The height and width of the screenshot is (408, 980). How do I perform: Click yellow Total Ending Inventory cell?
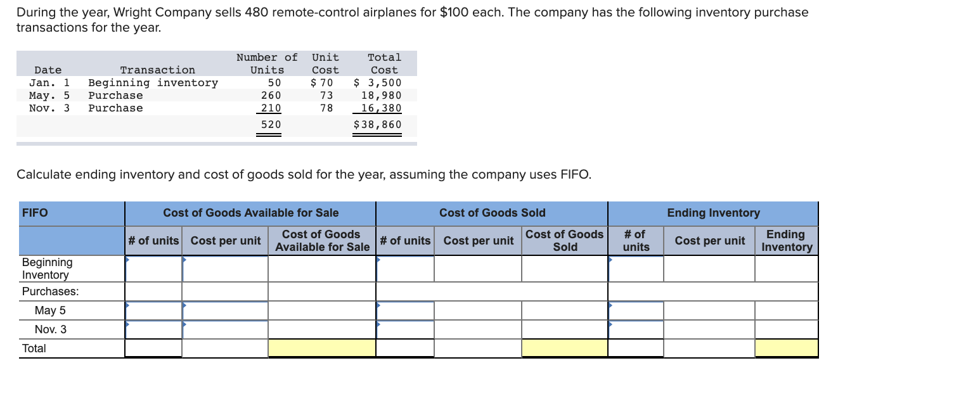[x=786, y=348]
